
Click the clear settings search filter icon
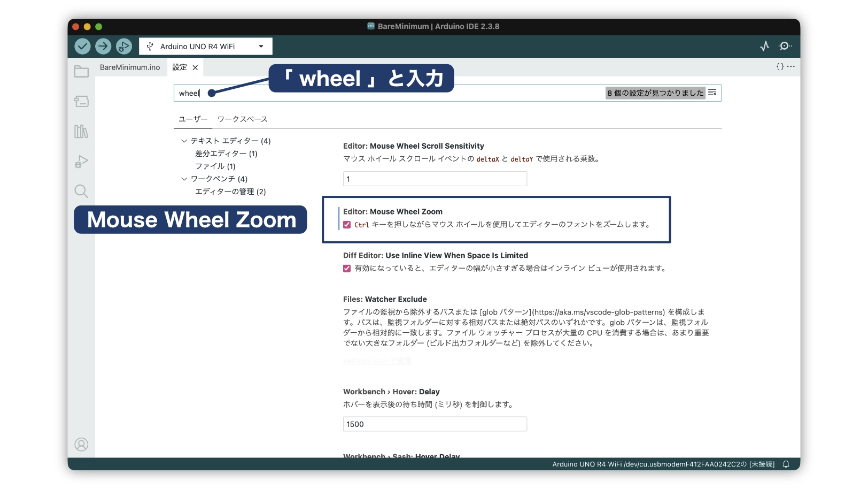click(x=712, y=93)
